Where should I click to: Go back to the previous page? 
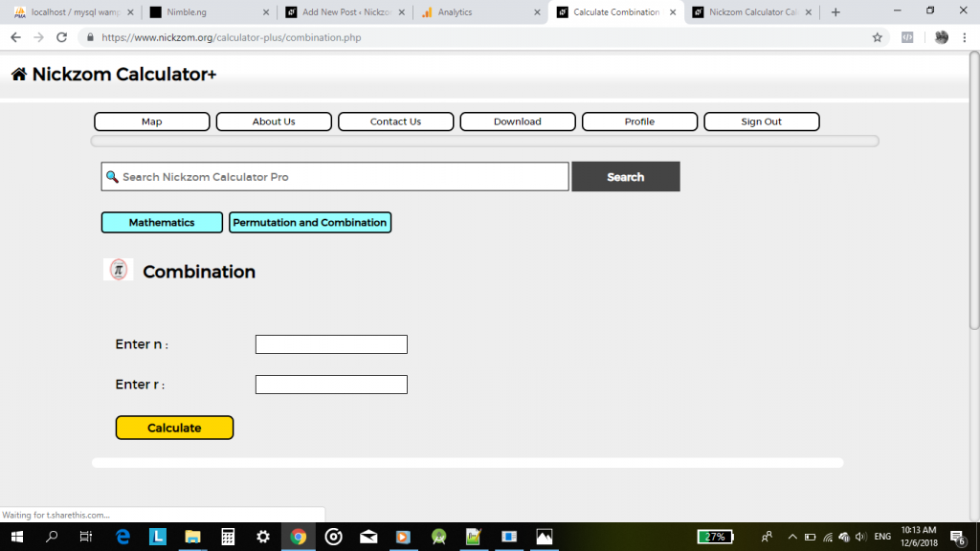click(15, 37)
